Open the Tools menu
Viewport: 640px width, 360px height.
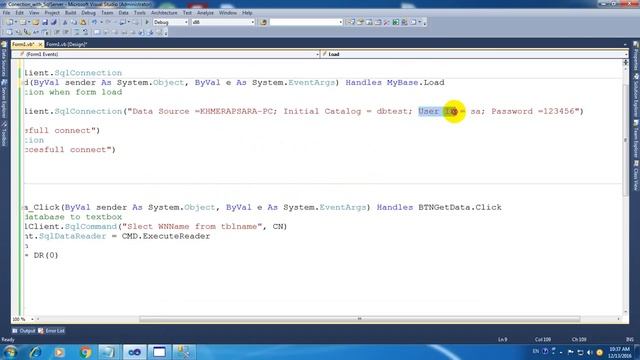tap(139, 13)
